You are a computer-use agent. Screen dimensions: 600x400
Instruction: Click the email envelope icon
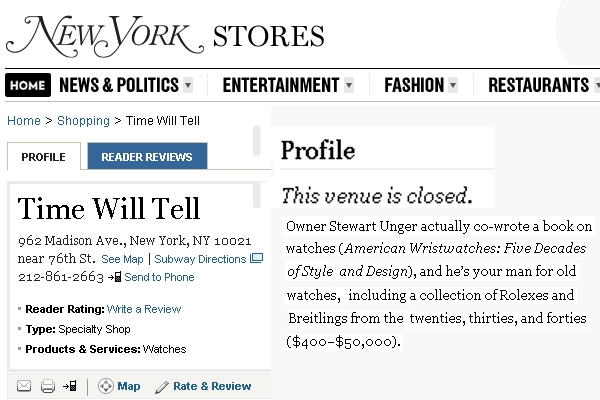pyautogui.click(x=24, y=386)
